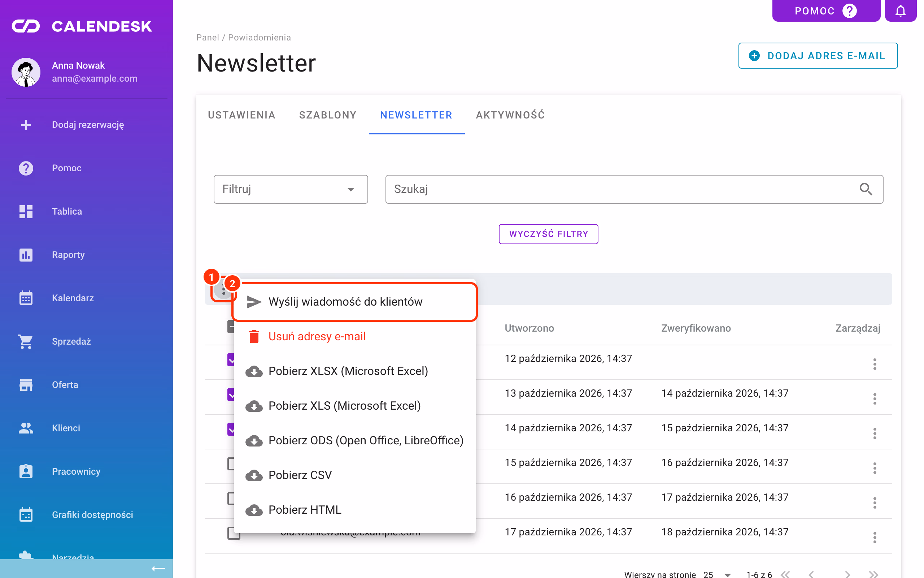Open the Pomoc question mark sidebar icon
The height and width of the screenshot is (578, 924).
[x=26, y=168]
